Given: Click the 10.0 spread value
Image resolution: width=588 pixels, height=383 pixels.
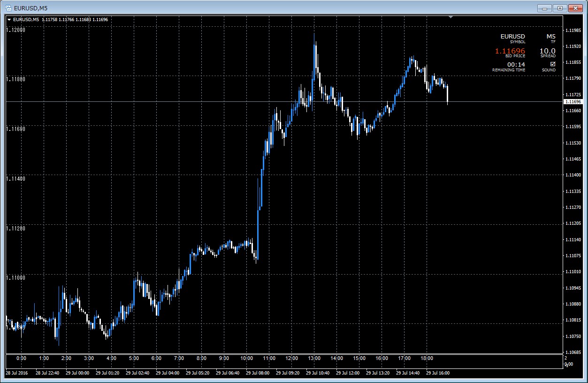Looking at the screenshot, I should pos(548,51).
